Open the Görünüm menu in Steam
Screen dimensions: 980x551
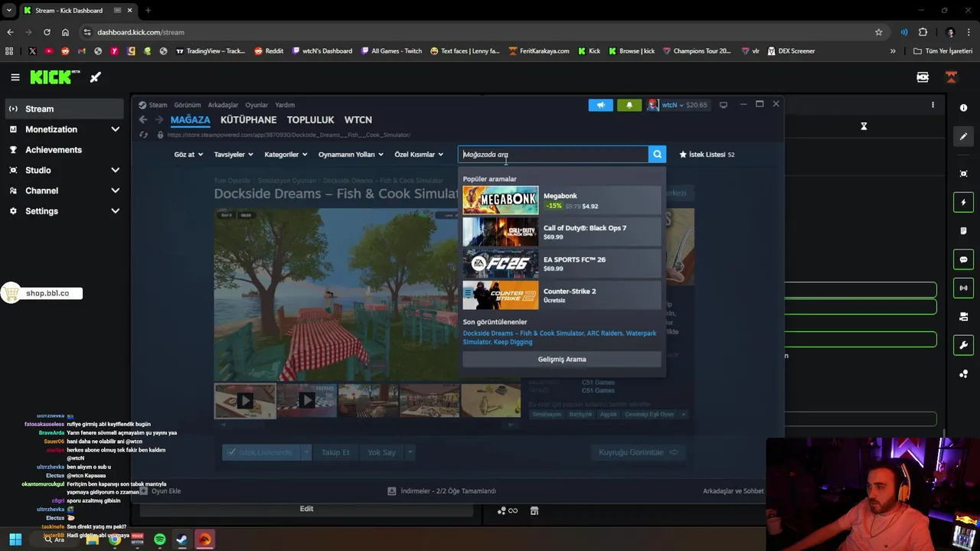coord(187,105)
